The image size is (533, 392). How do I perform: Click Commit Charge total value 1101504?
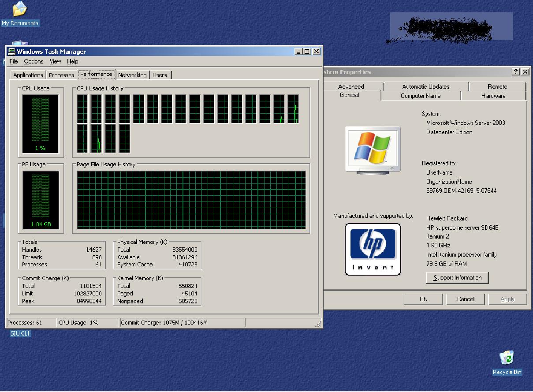tap(91, 286)
